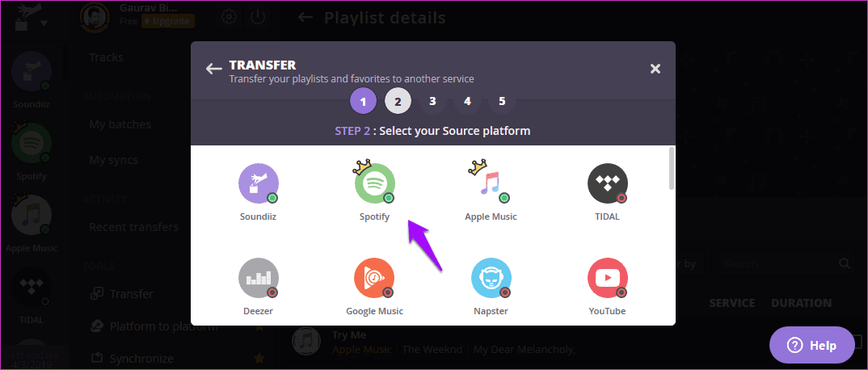Go to step 3 circle
This screenshot has width=868, height=370.
[x=432, y=101]
